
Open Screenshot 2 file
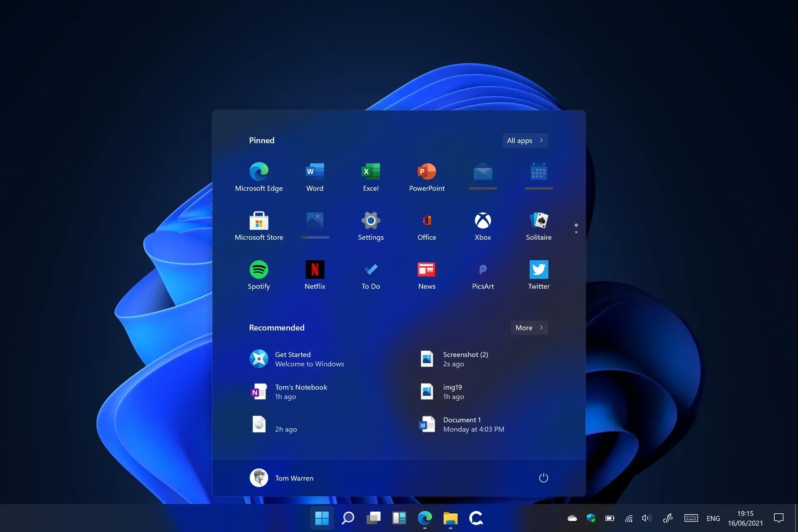(465, 359)
